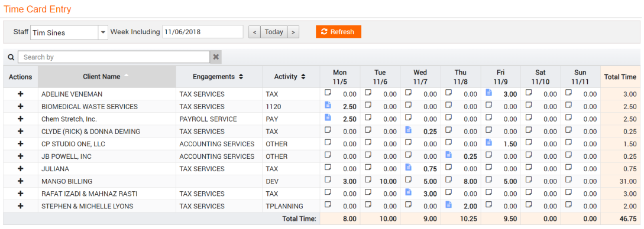This screenshot has width=644, height=229.
Task: Sort by Engagements column
Action: tap(219, 77)
